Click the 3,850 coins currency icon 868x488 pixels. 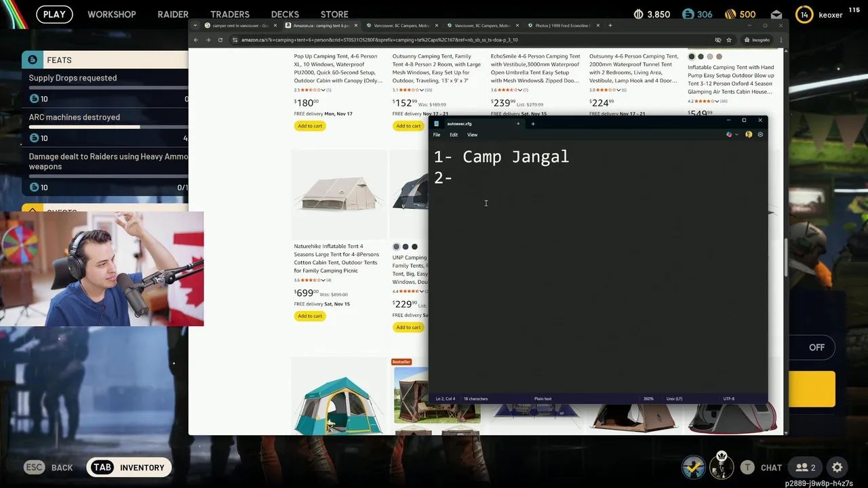point(638,14)
